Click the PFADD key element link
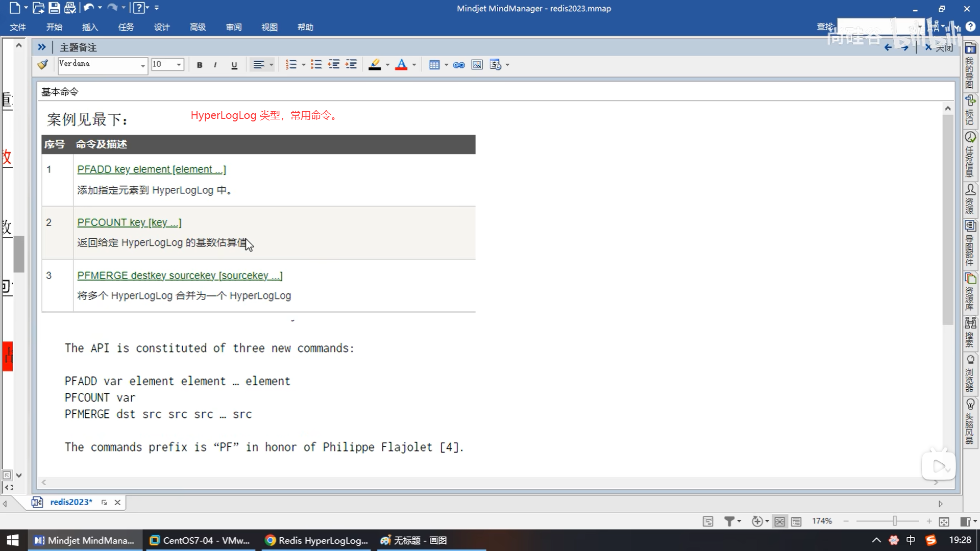 tap(151, 169)
